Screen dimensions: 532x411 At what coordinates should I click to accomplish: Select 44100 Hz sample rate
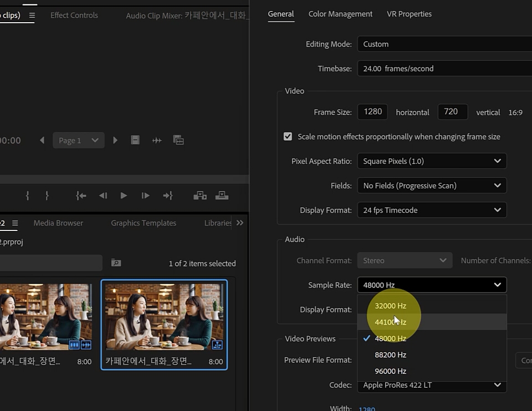432,322
